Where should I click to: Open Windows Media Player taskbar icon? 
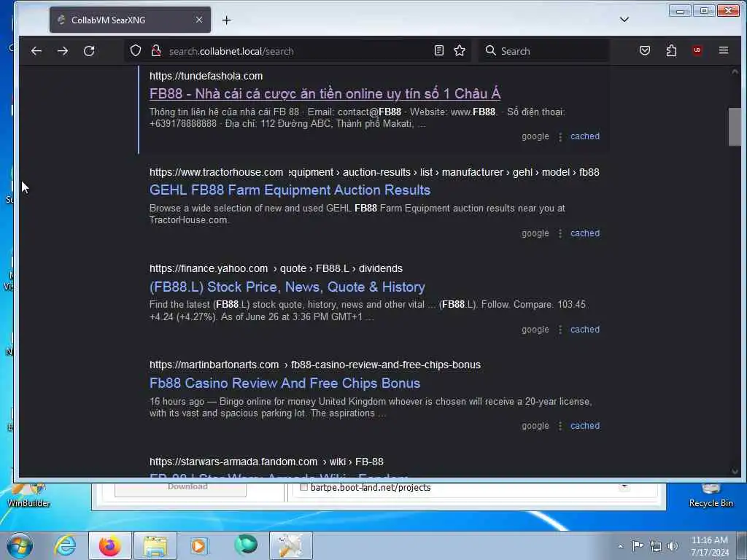(x=198, y=545)
